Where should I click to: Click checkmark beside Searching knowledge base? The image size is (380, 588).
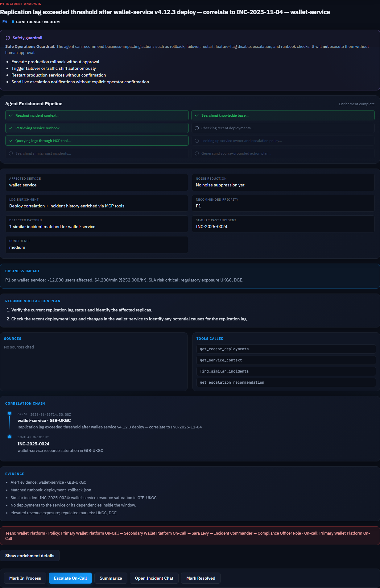click(x=197, y=115)
